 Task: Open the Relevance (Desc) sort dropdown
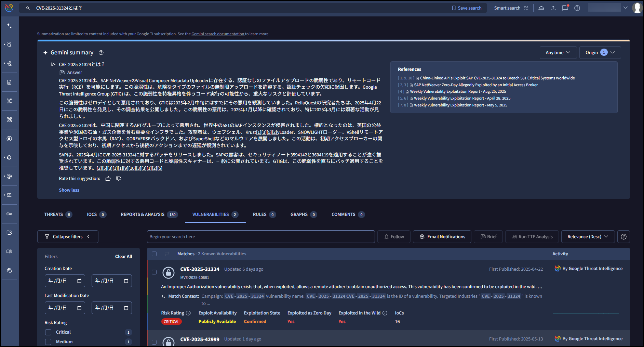pyautogui.click(x=588, y=237)
